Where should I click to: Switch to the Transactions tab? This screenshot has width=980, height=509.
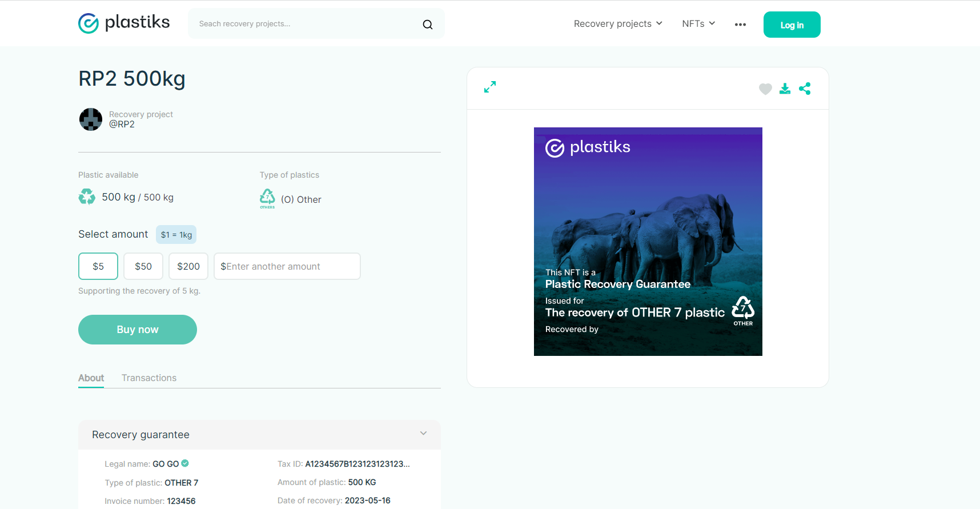149,378
